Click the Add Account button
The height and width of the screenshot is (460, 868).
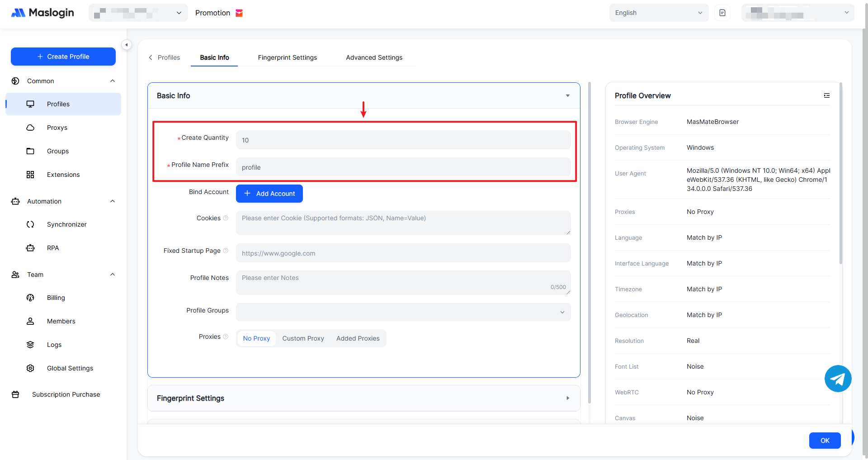(269, 194)
